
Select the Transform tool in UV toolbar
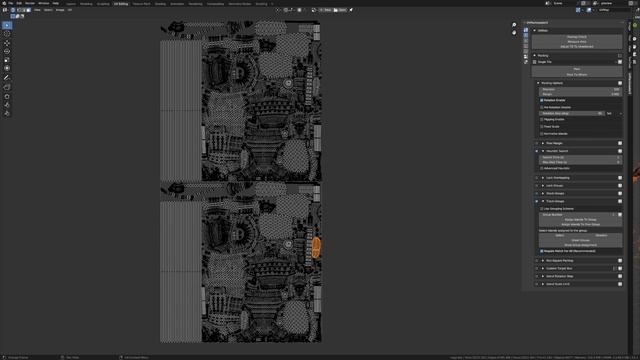coord(7,68)
